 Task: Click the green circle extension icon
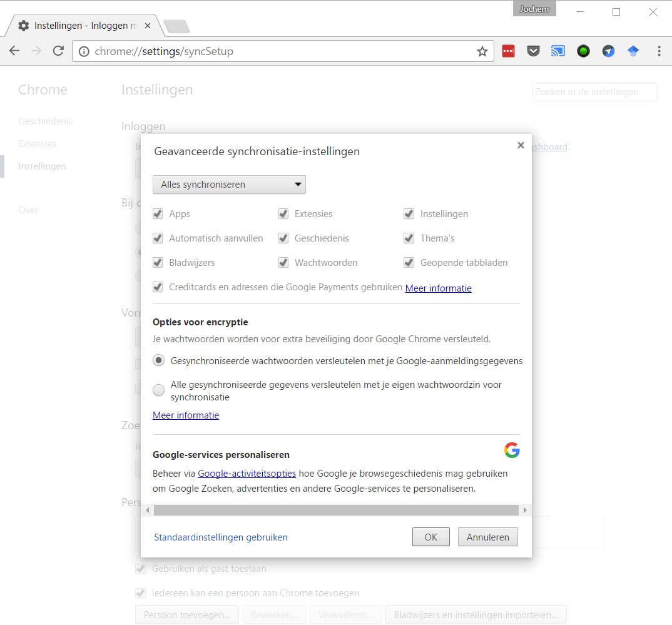coord(583,51)
